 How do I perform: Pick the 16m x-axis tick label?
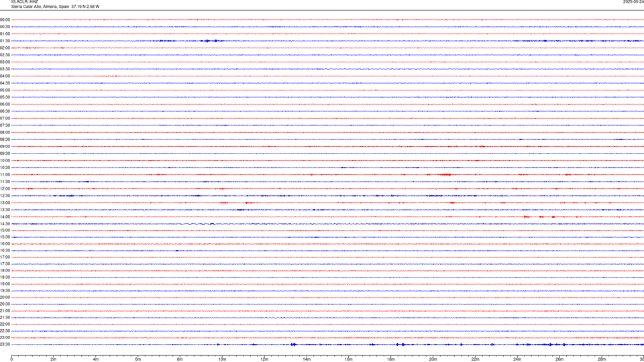[x=349, y=359]
